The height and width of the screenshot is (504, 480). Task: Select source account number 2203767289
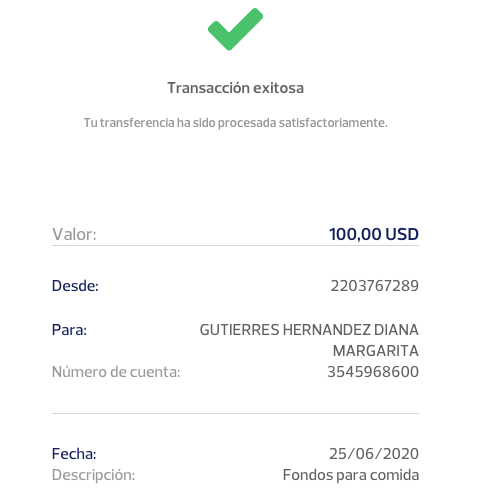point(374,286)
